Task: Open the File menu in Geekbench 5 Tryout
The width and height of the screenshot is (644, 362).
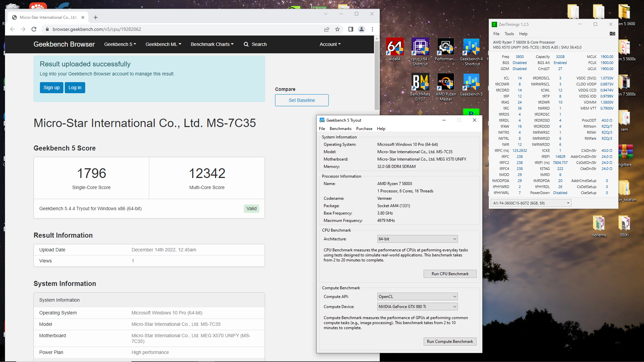Action: pos(322,129)
